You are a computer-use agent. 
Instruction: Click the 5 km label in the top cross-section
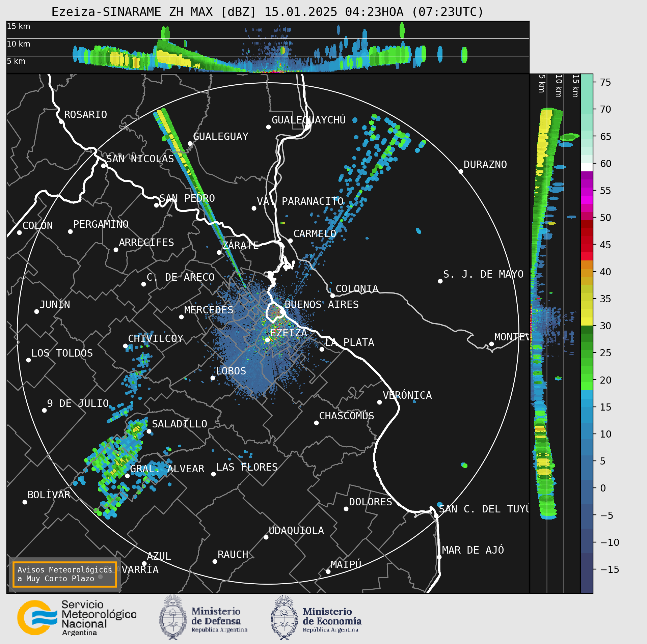[x=16, y=61]
